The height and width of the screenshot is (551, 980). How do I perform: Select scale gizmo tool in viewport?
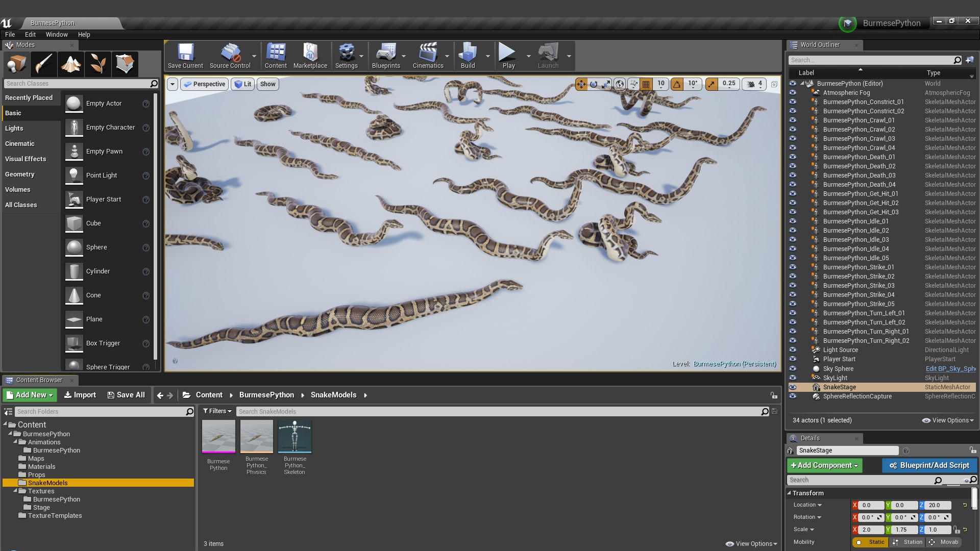click(x=606, y=84)
